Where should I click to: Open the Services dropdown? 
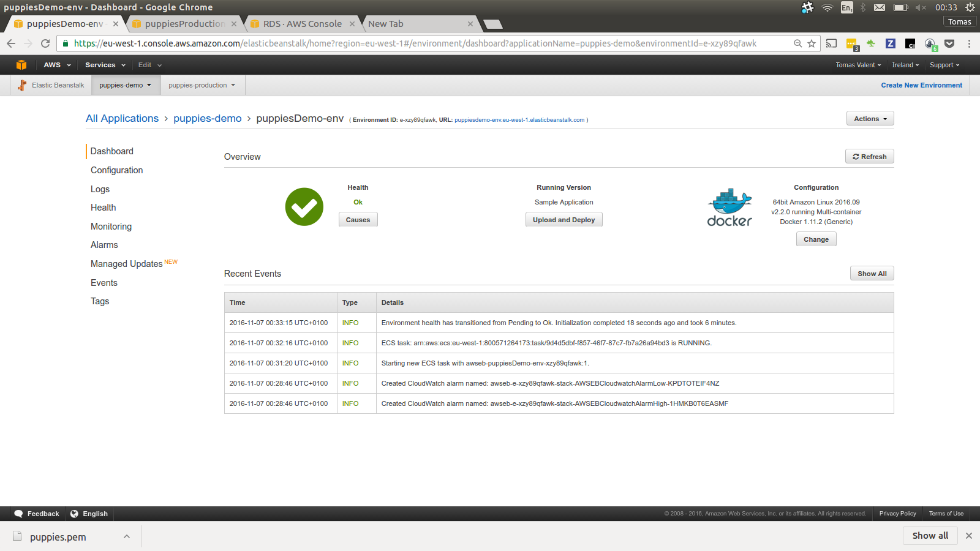pos(105,65)
